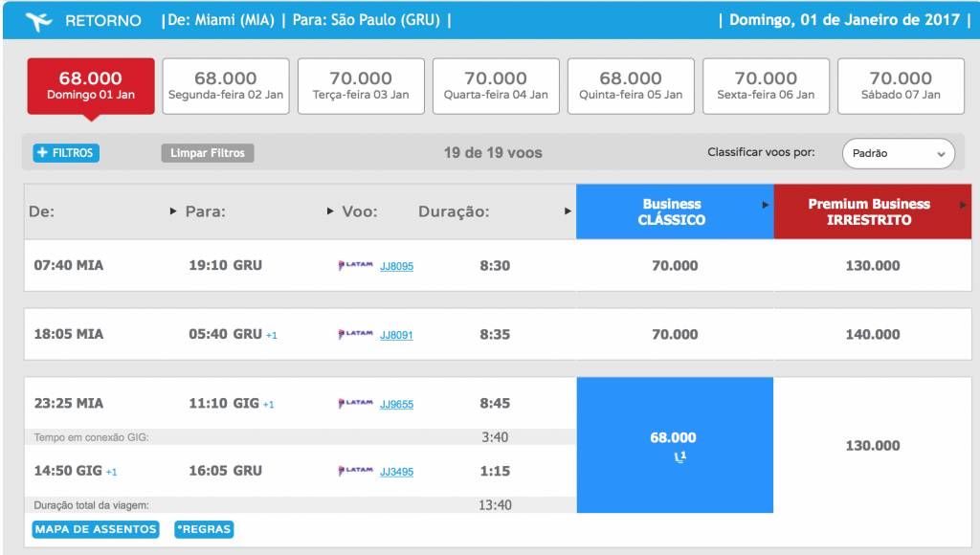Open flight link JJ9655
Viewport: 980px width, 555px height.
pos(397,405)
